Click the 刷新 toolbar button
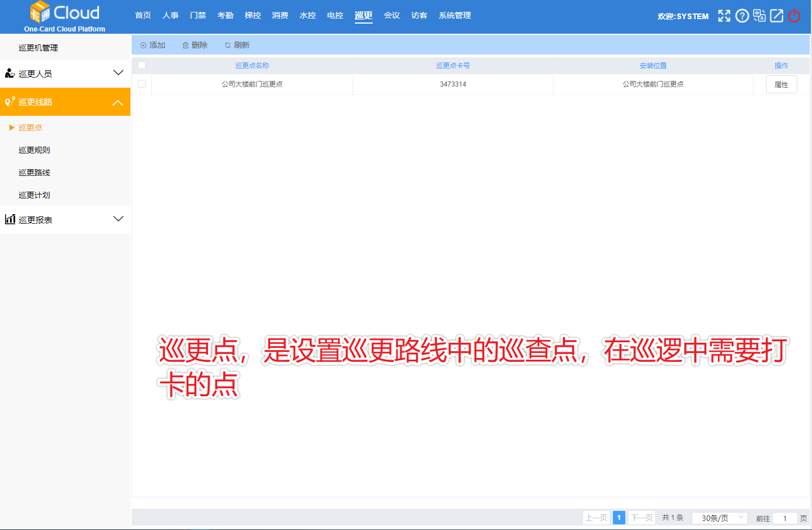 point(237,45)
